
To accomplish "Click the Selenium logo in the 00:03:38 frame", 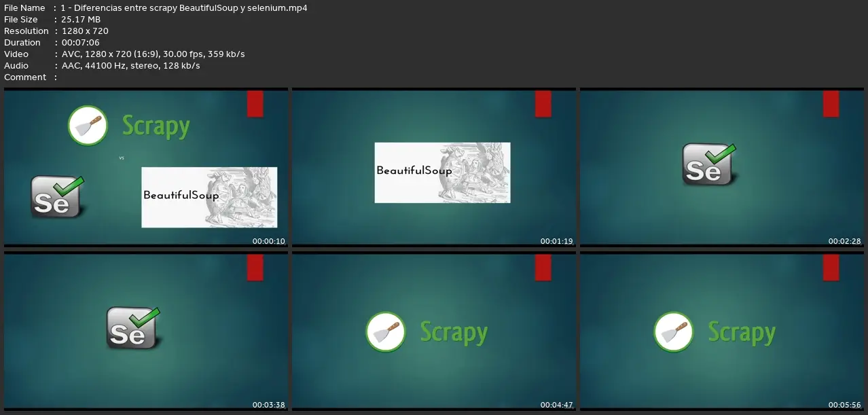I will (133, 329).
